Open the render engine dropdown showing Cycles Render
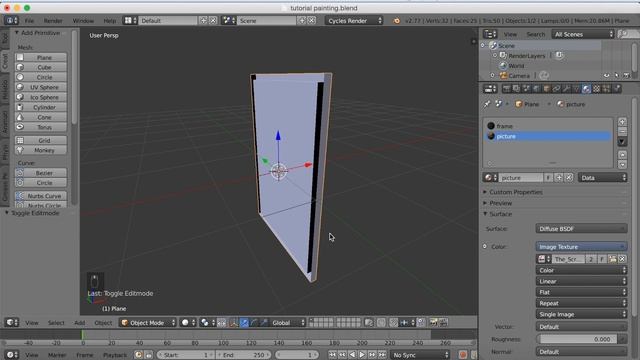 [x=354, y=20]
